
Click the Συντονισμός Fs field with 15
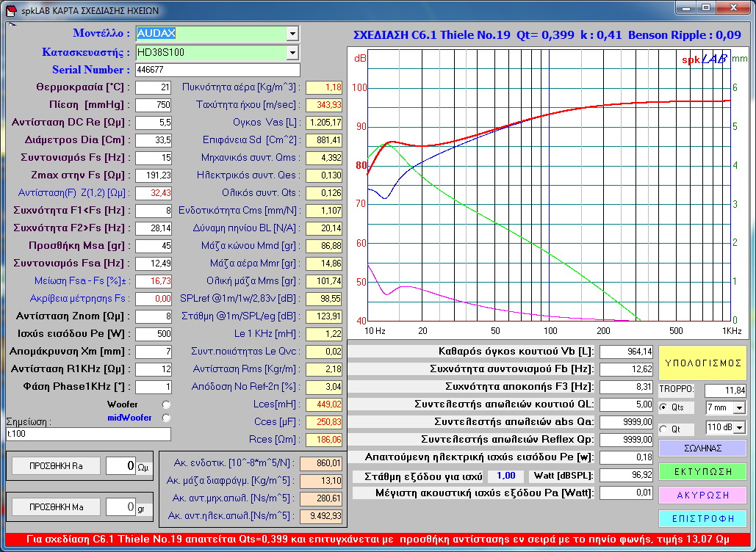pos(154,158)
